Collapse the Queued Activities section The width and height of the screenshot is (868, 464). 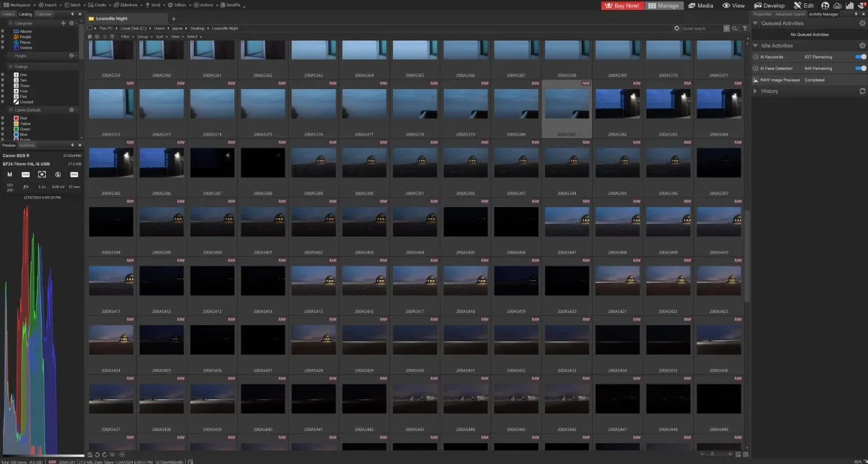tap(755, 23)
